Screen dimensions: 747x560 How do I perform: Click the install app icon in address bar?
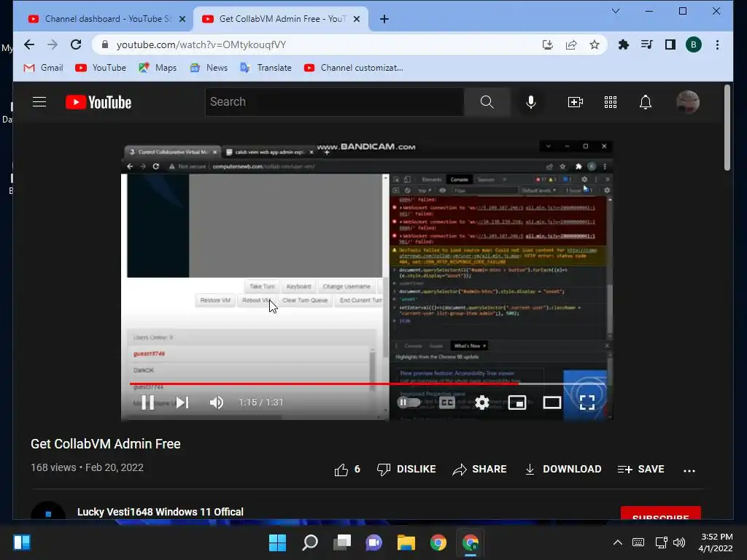[548, 44]
